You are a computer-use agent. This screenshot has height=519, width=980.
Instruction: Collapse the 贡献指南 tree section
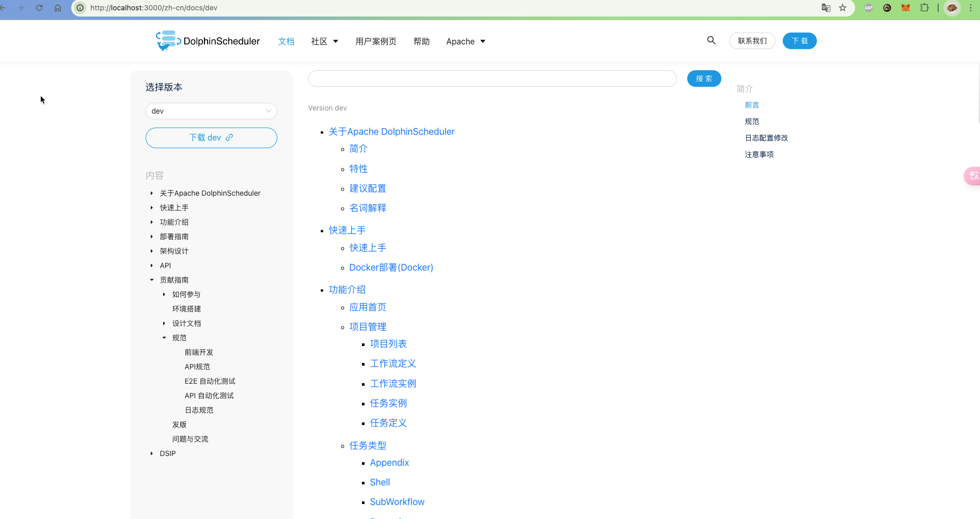pyautogui.click(x=152, y=280)
